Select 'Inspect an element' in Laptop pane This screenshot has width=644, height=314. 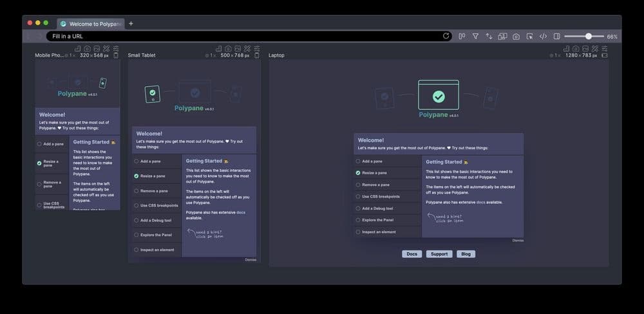coord(379,232)
